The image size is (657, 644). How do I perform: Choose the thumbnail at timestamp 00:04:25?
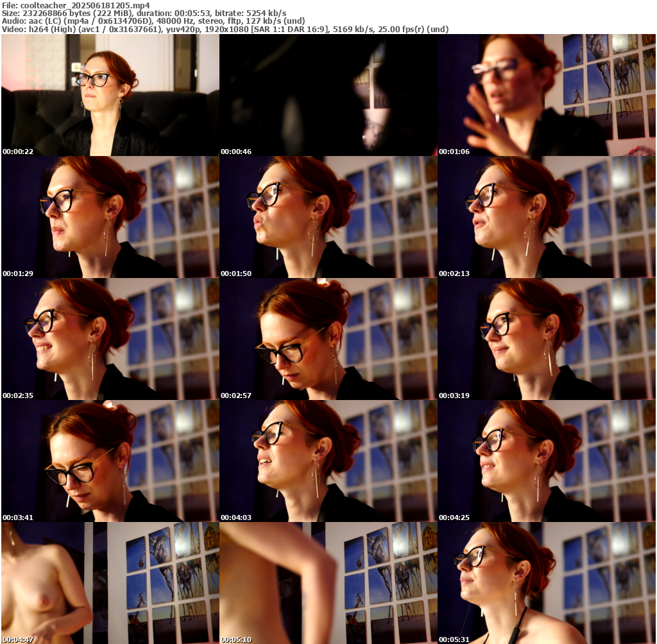(x=547, y=461)
